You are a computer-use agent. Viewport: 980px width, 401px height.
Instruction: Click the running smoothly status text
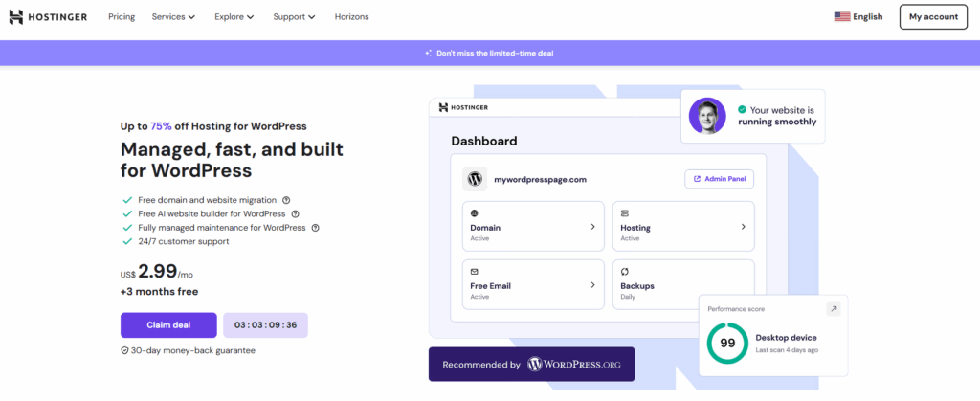(777, 122)
